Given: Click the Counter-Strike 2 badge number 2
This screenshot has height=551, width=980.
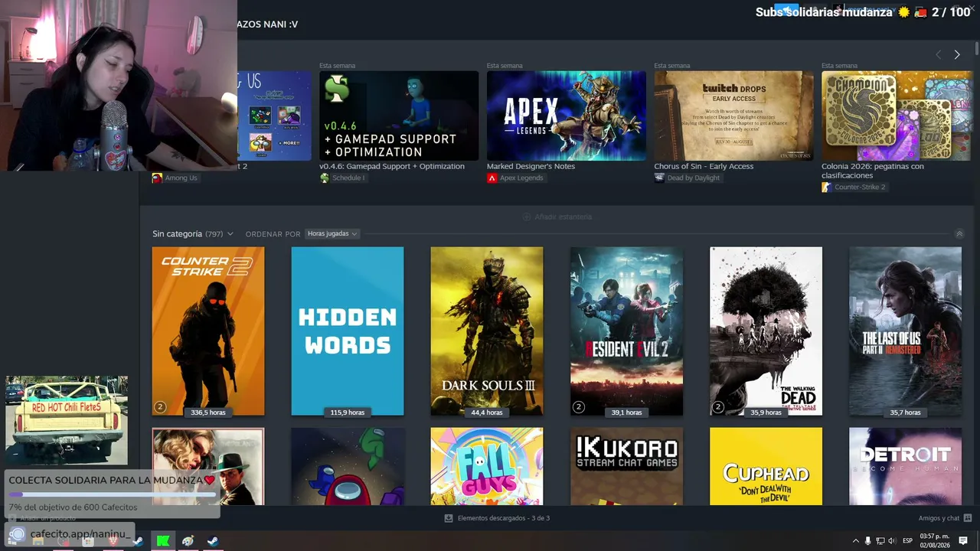Looking at the screenshot, I should (160, 407).
